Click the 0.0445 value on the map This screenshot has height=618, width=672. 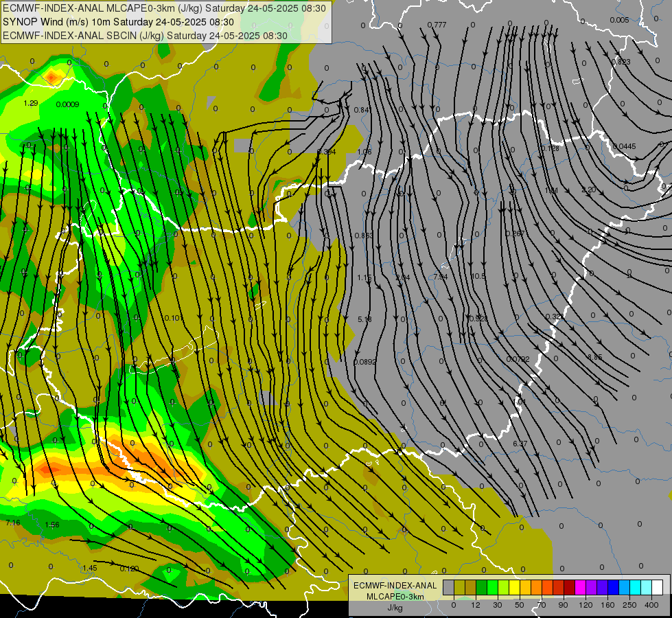coord(624,146)
